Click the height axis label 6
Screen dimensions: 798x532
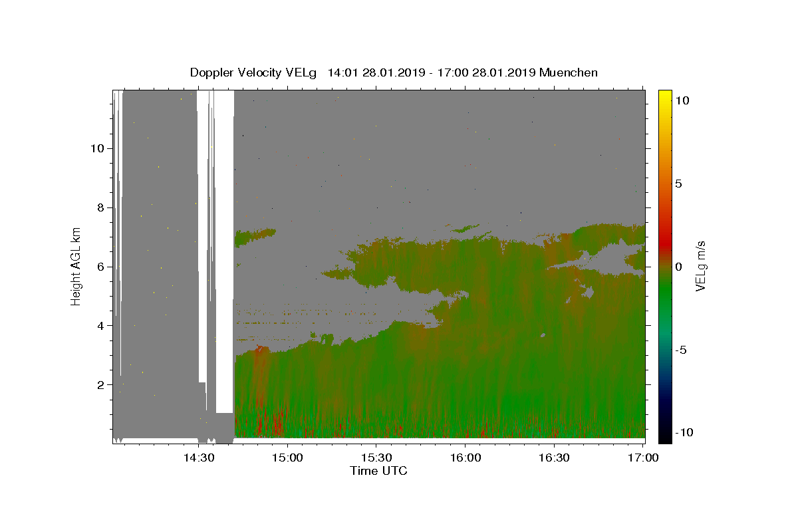pos(99,267)
